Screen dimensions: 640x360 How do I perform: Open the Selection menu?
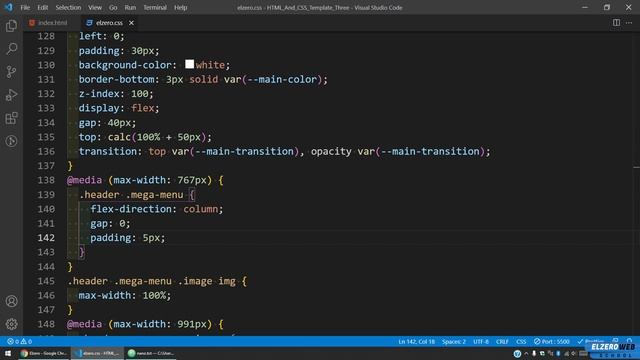68,7
